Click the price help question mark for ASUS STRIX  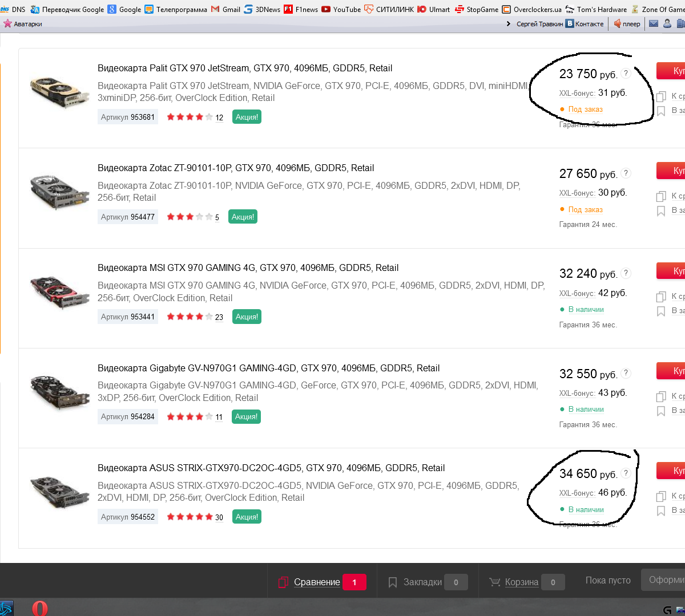tap(626, 473)
